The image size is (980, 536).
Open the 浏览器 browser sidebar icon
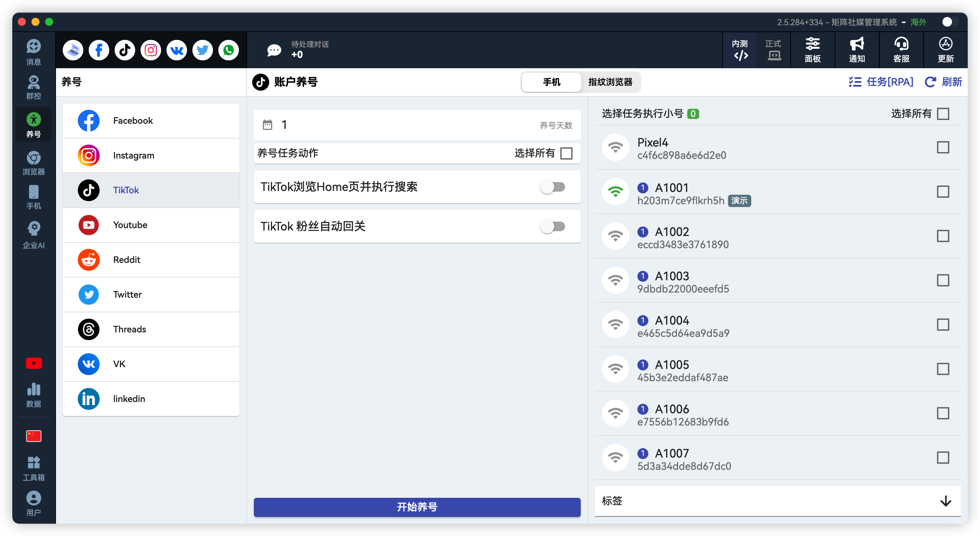click(x=33, y=163)
